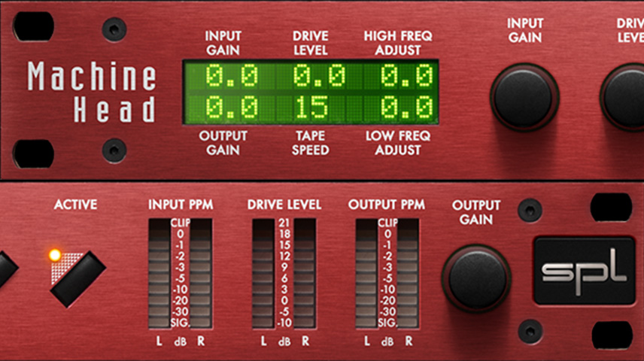The height and width of the screenshot is (361, 644).
Task: Select the Low Freq Adjust display value
Action: pos(406,108)
